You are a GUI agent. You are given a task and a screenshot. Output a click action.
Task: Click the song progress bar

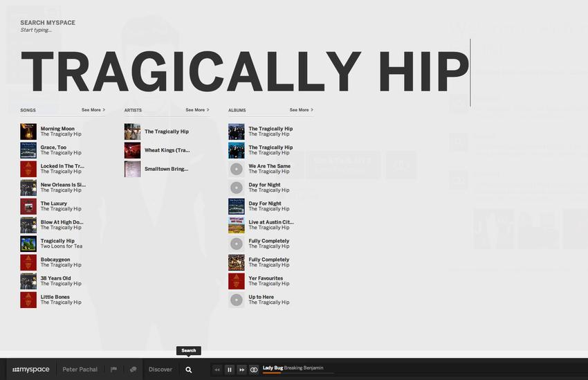[298, 373]
